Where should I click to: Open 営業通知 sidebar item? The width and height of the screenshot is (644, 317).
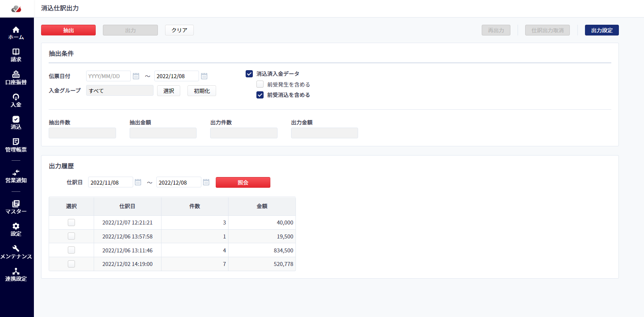pos(16,176)
